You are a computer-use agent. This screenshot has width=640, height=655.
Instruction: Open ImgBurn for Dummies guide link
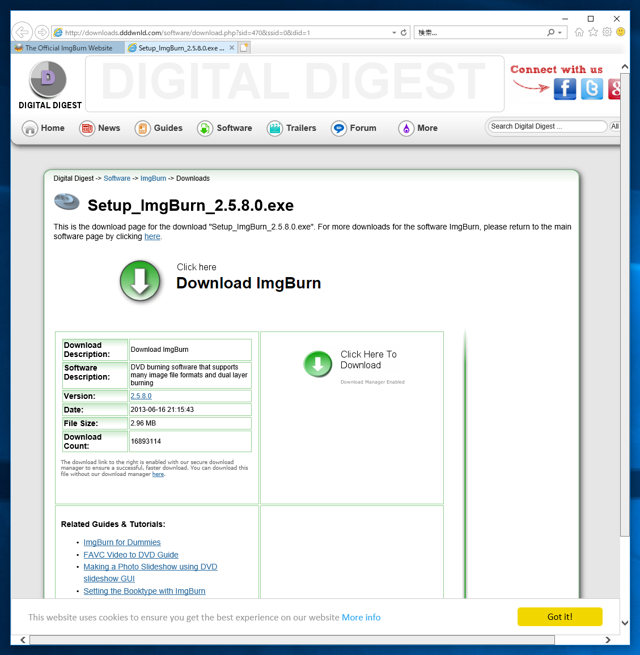click(122, 542)
